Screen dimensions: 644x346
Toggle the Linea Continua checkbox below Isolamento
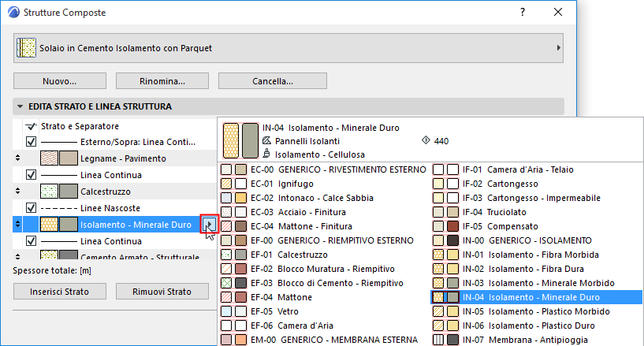point(31,241)
